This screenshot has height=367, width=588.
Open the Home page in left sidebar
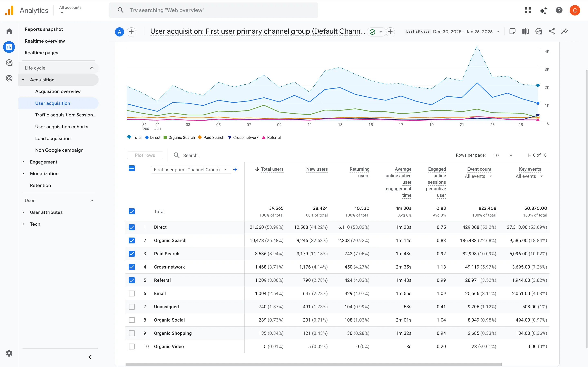tap(9, 31)
